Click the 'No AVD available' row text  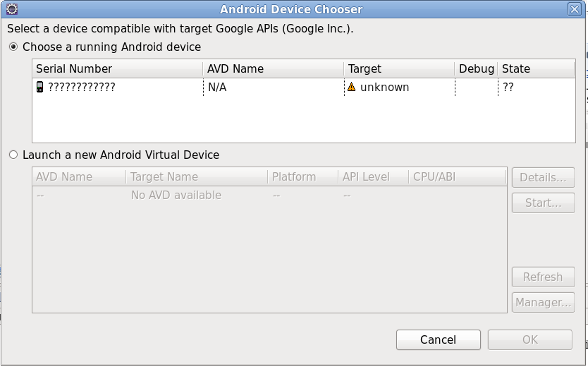(176, 195)
